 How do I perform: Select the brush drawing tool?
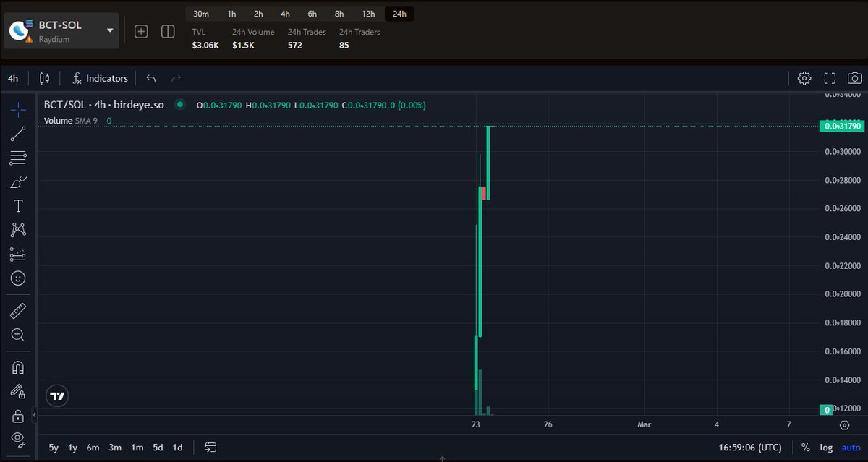tap(18, 181)
